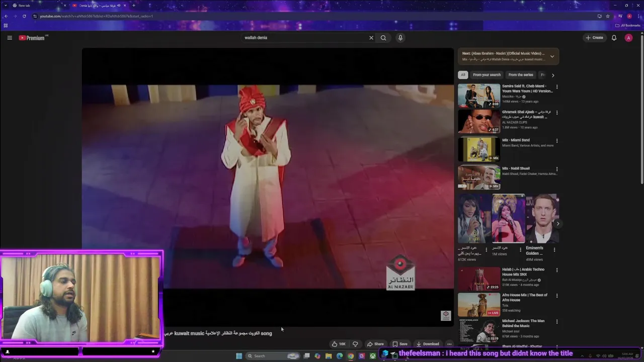Open Windows Start menu
Screen dimensions: 644x362
[239, 356]
